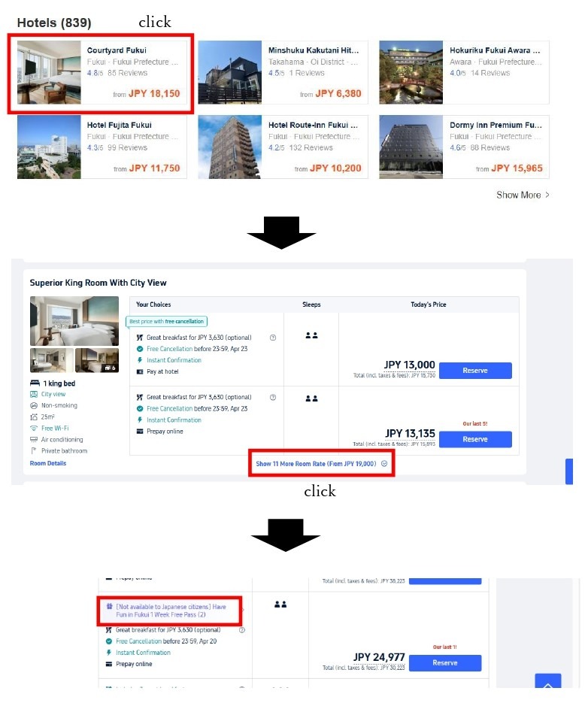Expand Show 11 More Room Rate
Image resolution: width=588 pixels, height=703 pixels.
pos(322,464)
